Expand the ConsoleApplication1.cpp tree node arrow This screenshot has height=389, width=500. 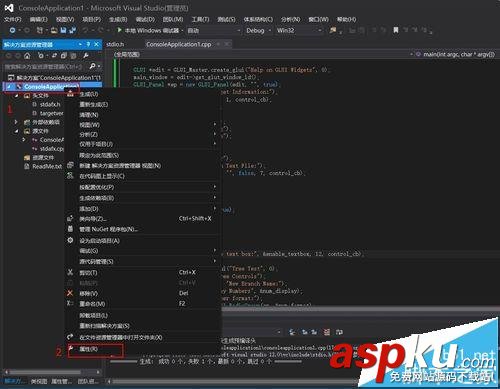click(x=24, y=140)
